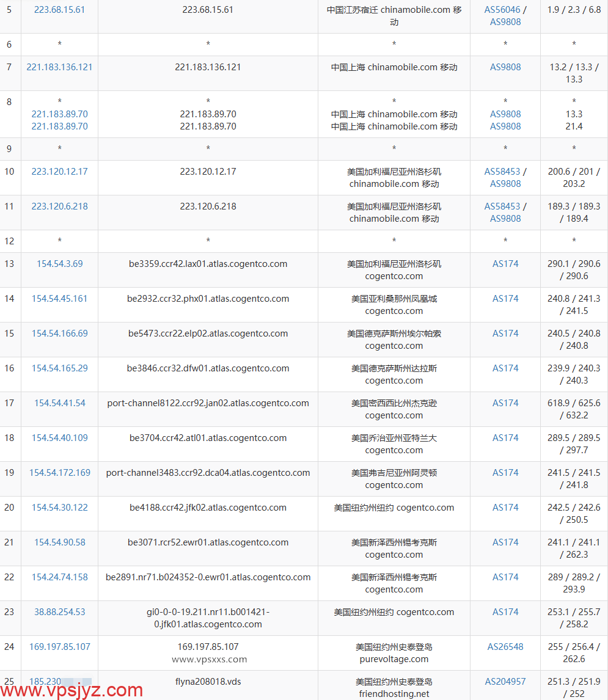Click latency value 200.6 / 201 / 203.2

[574, 178]
